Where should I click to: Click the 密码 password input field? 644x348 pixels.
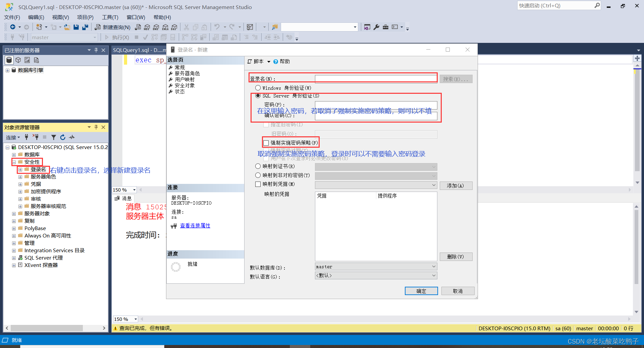click(376, 105)
